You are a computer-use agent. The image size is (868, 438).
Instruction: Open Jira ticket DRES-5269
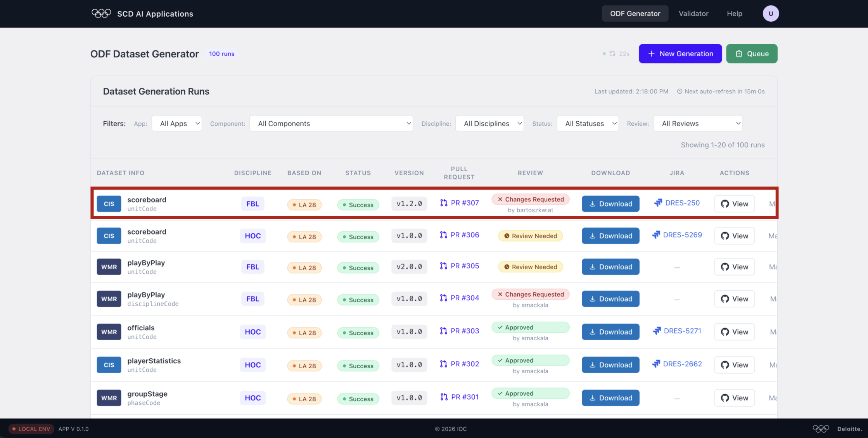click(x=682, y=235)
